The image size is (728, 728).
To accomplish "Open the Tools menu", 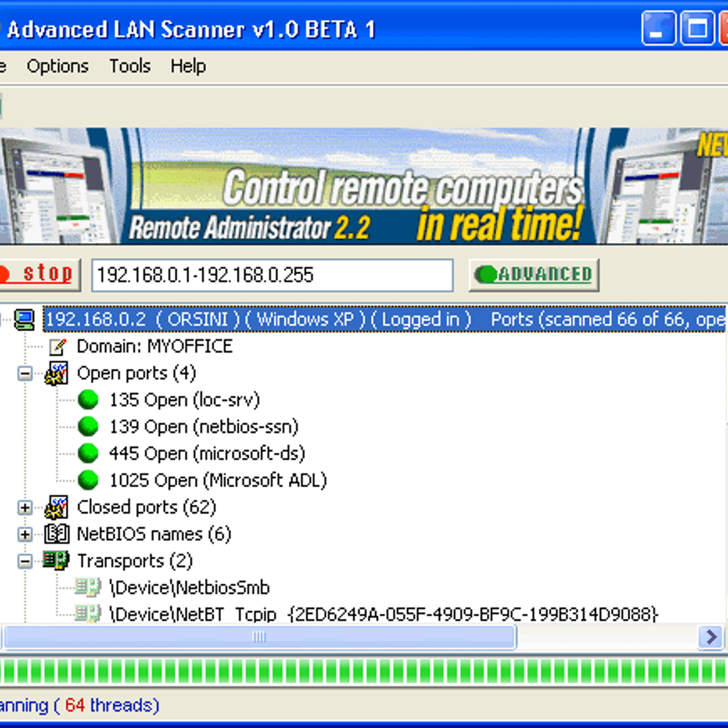I will tap(129, 66).
